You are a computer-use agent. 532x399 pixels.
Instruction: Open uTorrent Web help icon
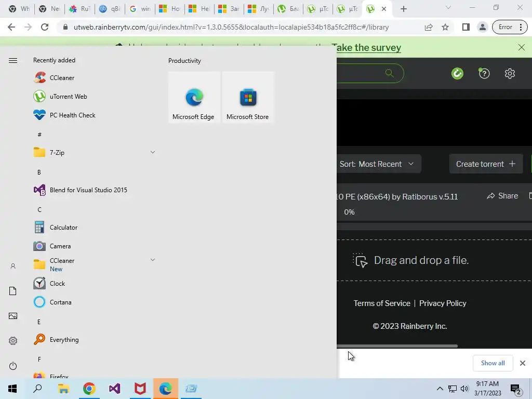[x=484, y=73]
